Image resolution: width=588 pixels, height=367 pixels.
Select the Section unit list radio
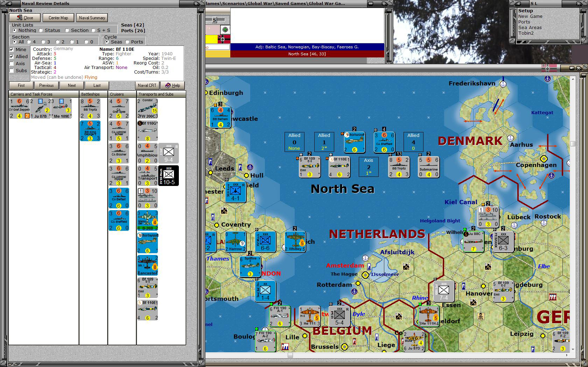[77, 30]
